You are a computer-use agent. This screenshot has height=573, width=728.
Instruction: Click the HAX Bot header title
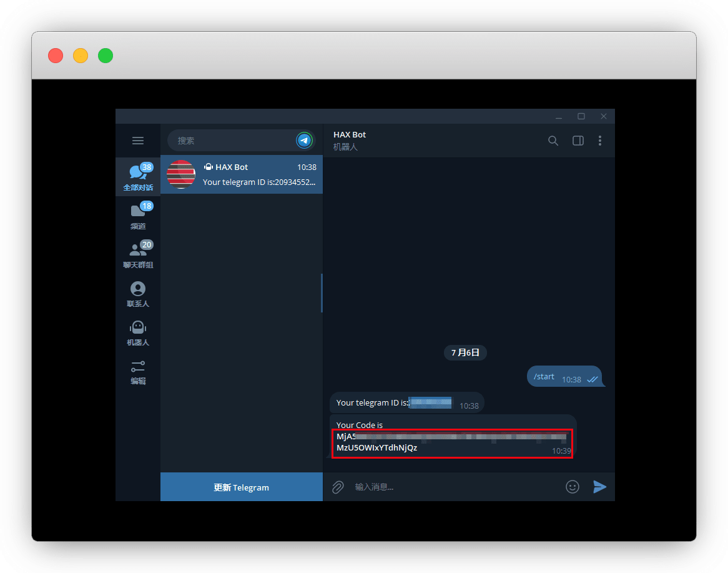pyautogui.click(x=350, y=135)
